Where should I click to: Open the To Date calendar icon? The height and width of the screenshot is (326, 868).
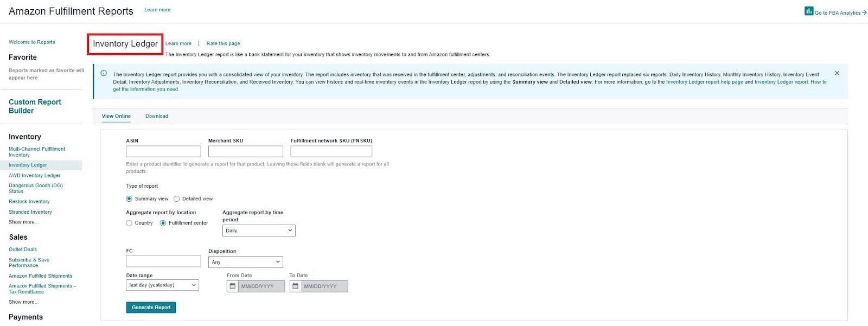[x=296, y=286]
